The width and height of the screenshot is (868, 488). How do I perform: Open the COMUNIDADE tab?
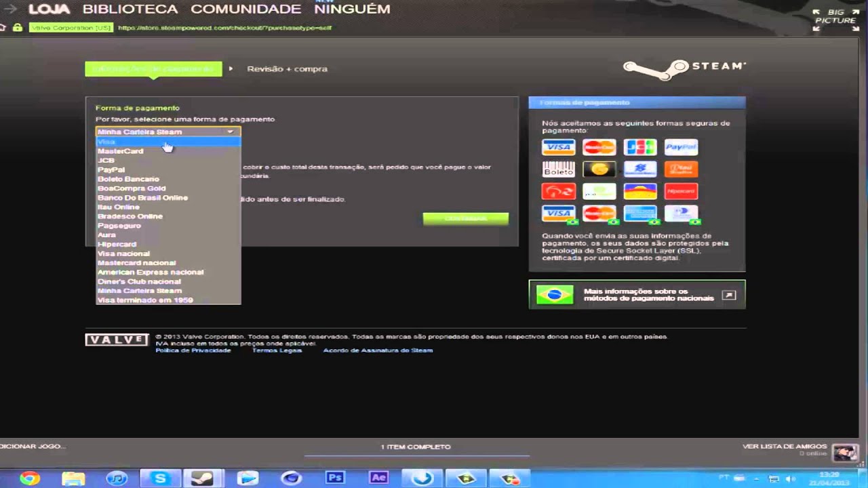point(245,9)
